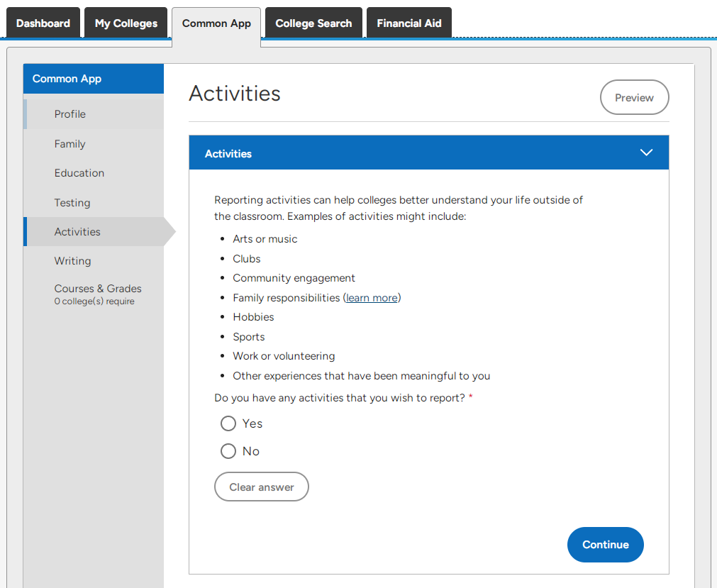Click the blue Activities section header bar
The width and height of the screenshot is (717, 588).
(x=428, y=152)
